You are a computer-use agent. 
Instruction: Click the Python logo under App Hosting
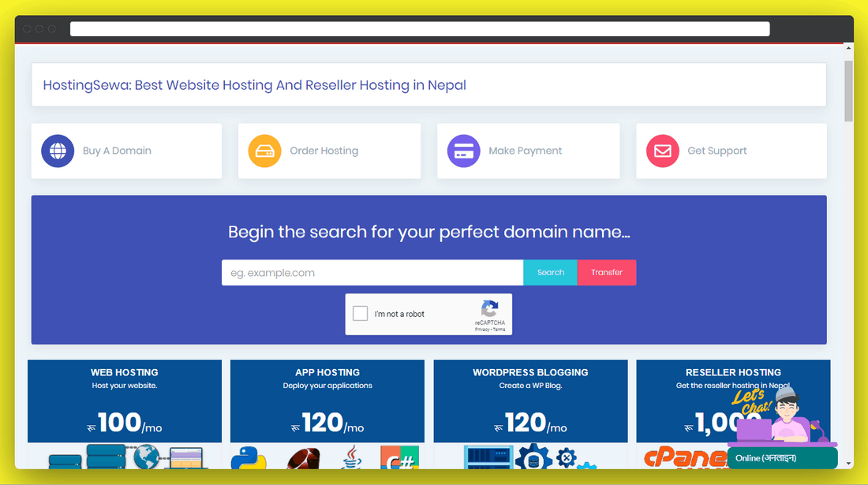[x=249, y=458]
